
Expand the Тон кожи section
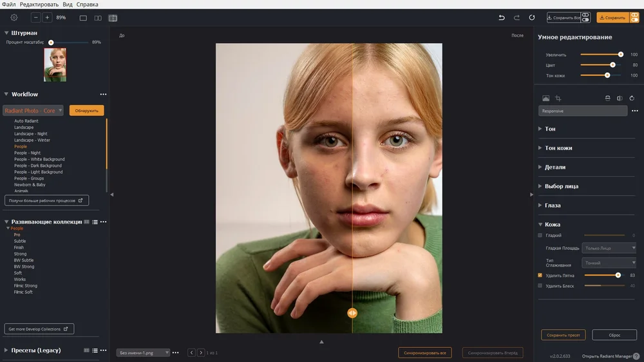(540, 148)
